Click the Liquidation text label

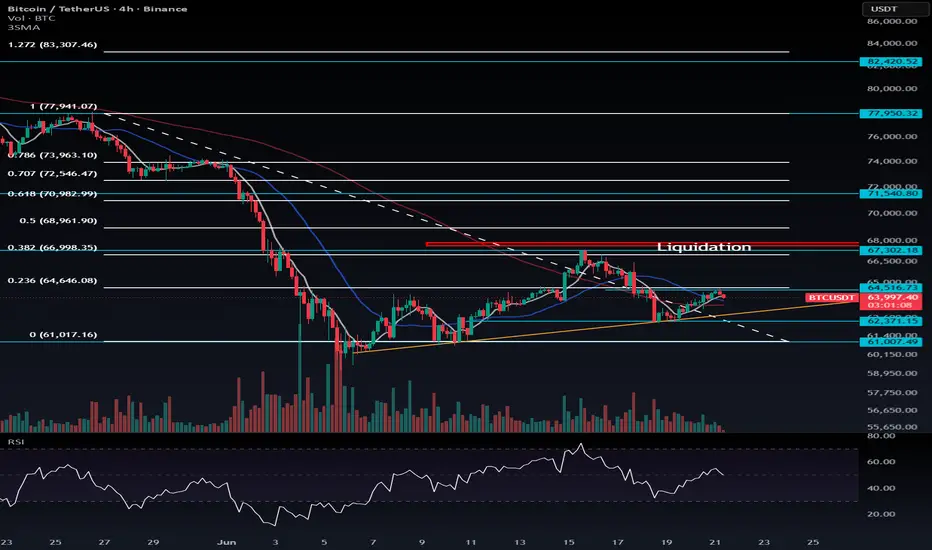(x=704, y=247)
